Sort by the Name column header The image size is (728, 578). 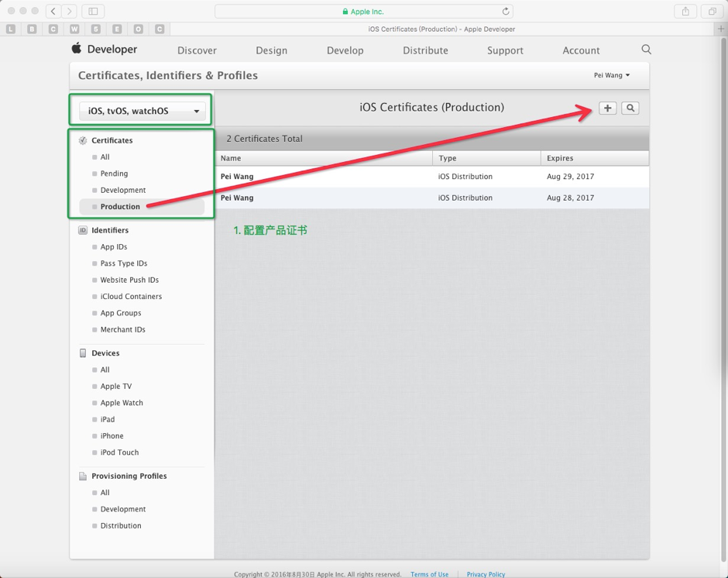324,158
